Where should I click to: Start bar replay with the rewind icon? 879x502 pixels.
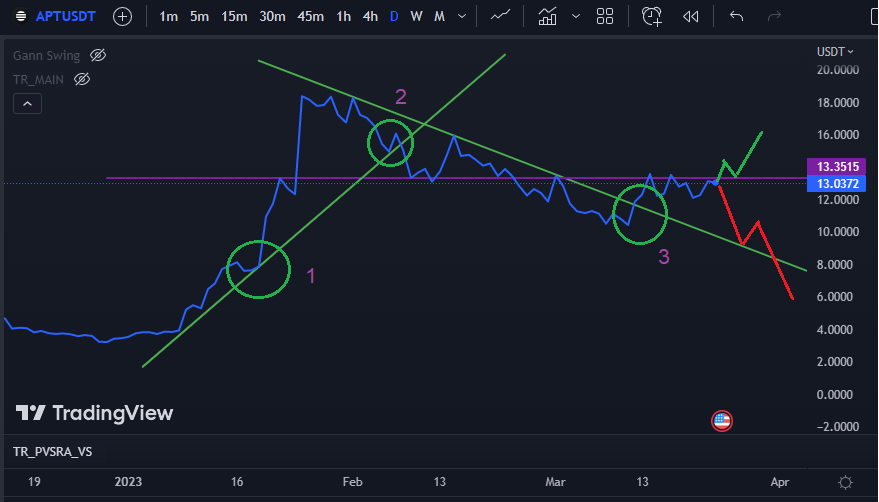coord(691,16)
